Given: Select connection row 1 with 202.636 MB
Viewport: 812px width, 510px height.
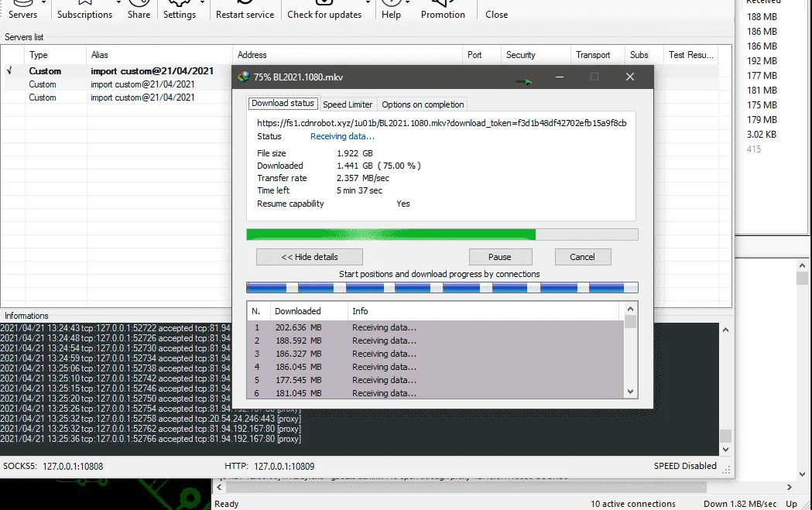Looking at the screenshot, I should [436, 327].
